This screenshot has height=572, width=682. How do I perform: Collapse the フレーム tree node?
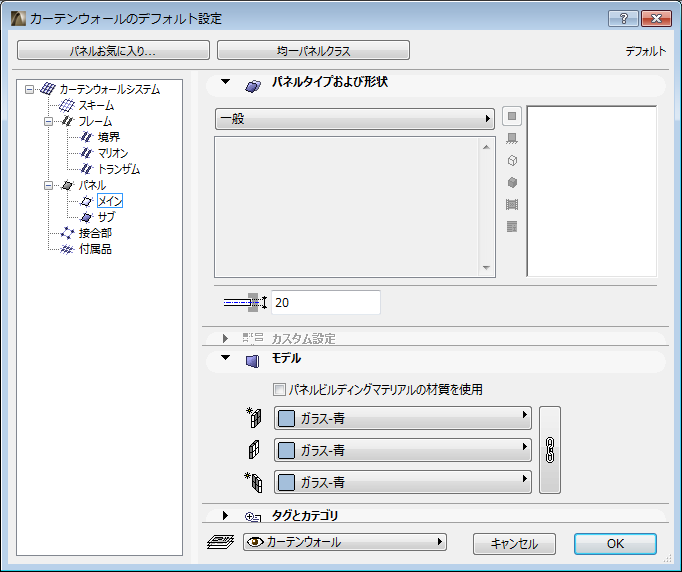(49, 121)
